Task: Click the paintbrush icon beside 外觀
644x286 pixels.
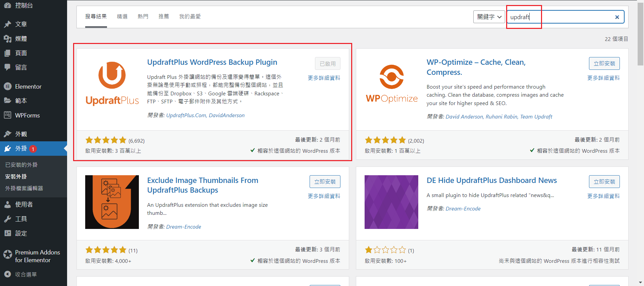Action: coord(7,134)
